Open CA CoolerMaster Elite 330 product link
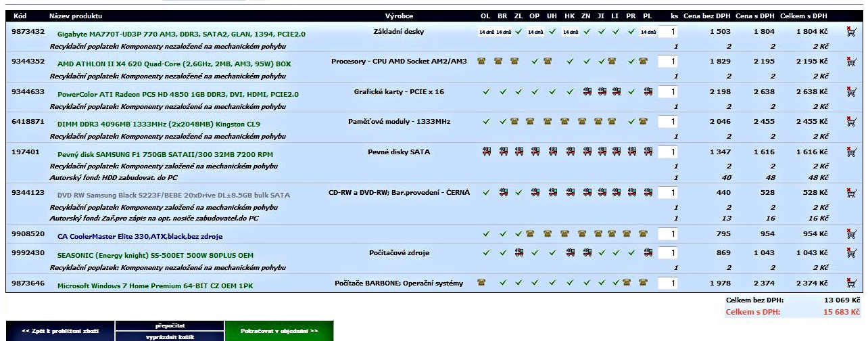 pos(140,237)
